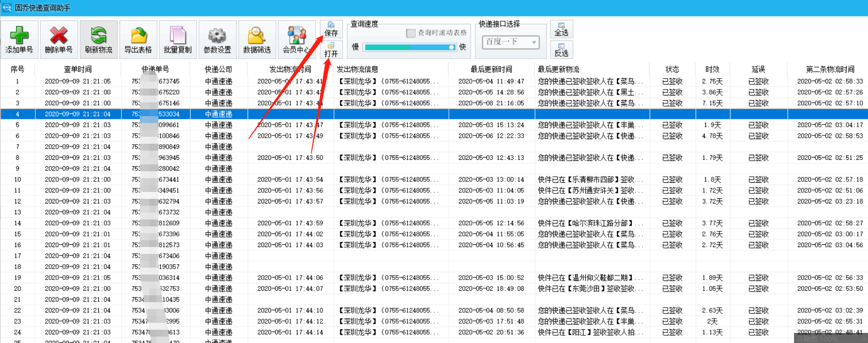Click the 反选 invert selection button
Image resolution: width=868 pixels, height=343 pixels.
tap(562, 49)
